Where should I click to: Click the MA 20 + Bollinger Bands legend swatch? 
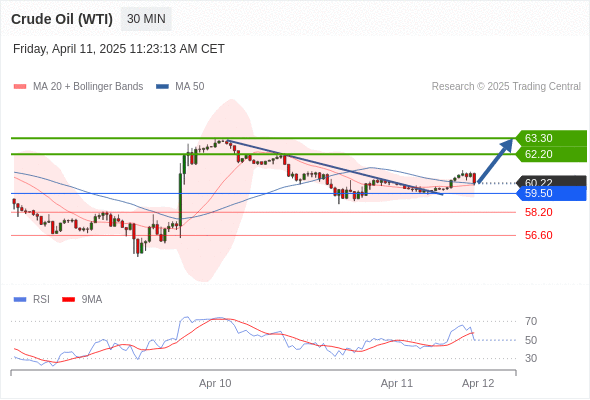(x=20, y=87)
